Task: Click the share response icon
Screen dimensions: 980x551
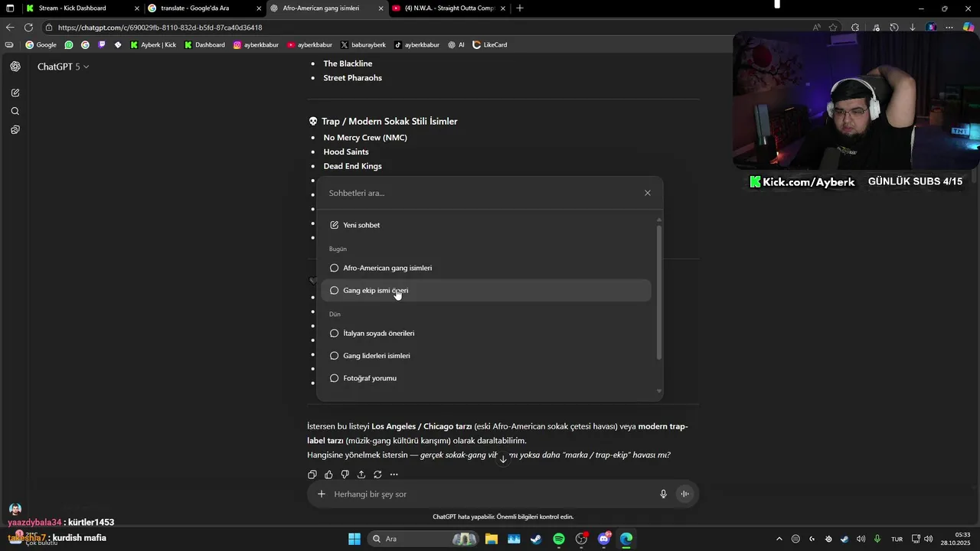Action: 361,474
